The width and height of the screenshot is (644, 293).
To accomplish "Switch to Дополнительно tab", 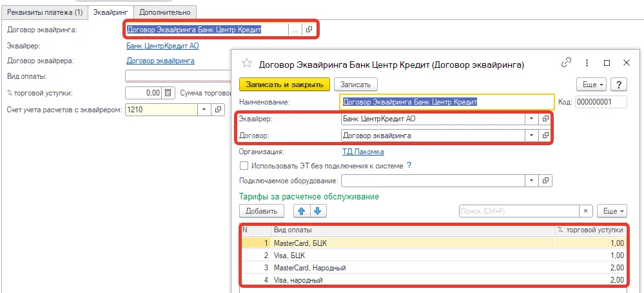I will [x=165, y=12].
